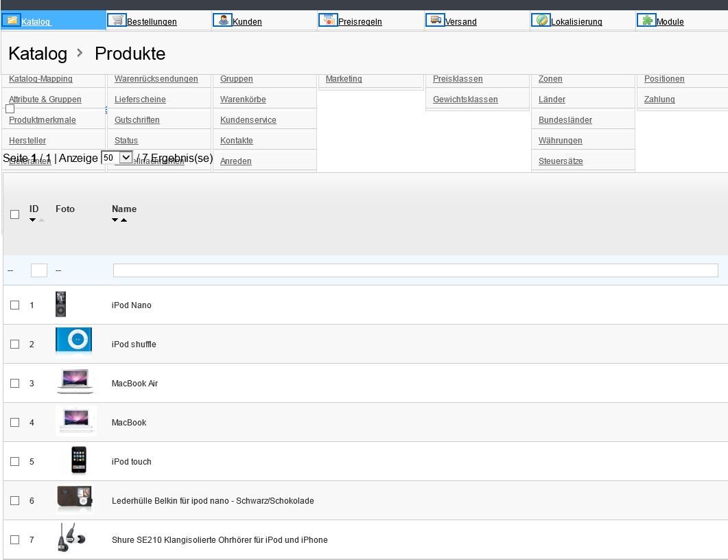The image size is (728, 560).
Task: Check the box for iPod shuffle row
Action: [15, 344]
